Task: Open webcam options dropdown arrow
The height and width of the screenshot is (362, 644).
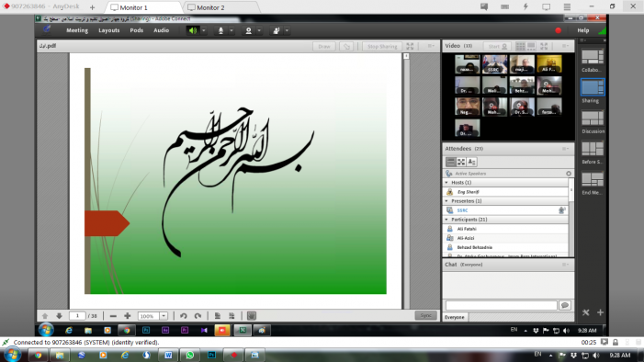Action: (x=259, y=30)
